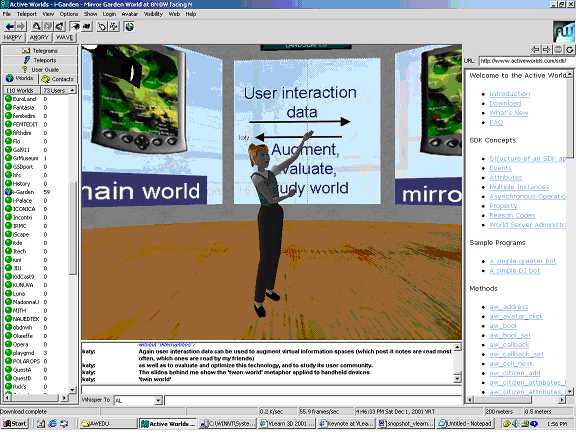The width and height of the screenshot is (576, 432).
Task: Click browser forward arrow in web pane
Action: coord(547,49)
